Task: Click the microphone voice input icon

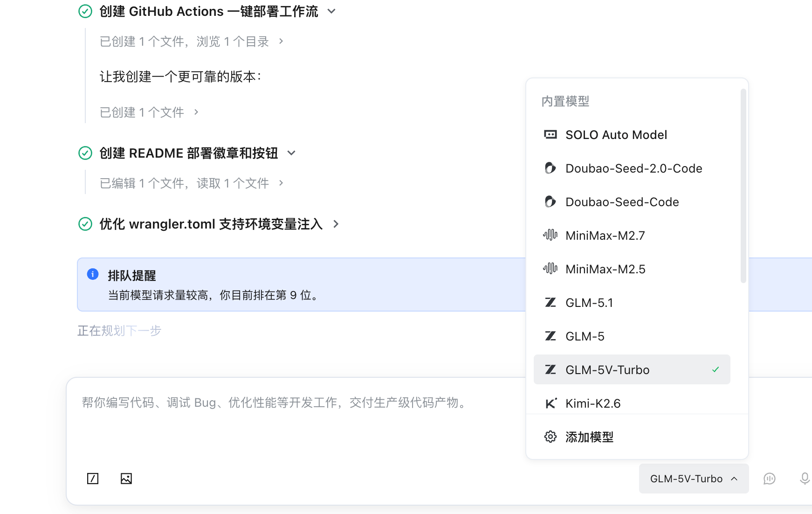Action: [805, 479]
